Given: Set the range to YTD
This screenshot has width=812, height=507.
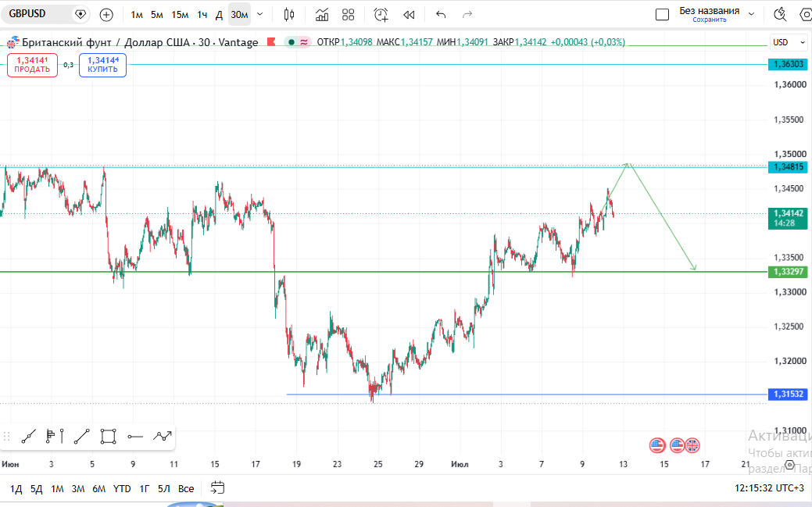Looking at the screenshot, I should pyautogui.click(x=122, y=488).
